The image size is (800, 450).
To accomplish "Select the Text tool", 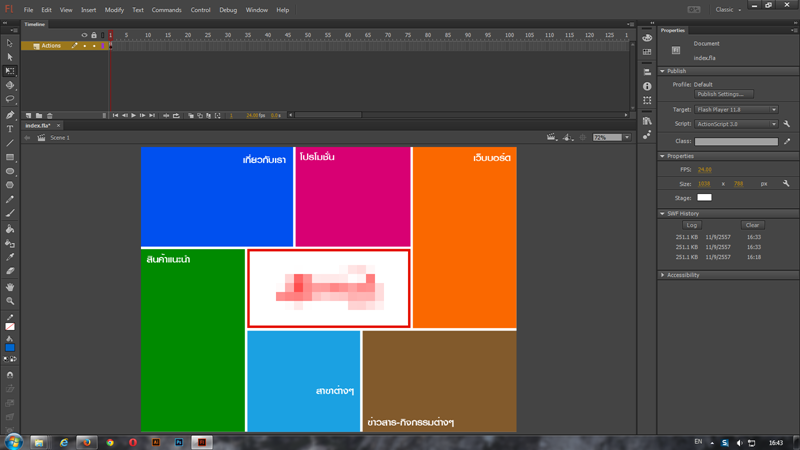I will point(10,129).
